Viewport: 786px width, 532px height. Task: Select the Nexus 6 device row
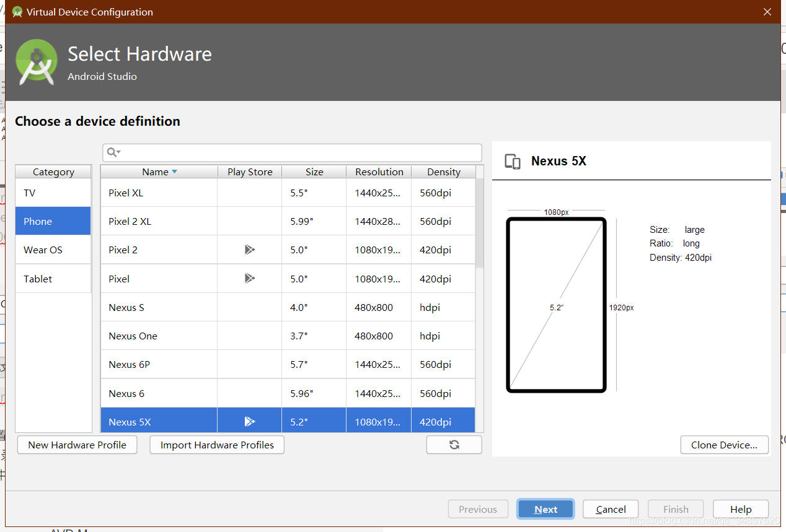288,393
